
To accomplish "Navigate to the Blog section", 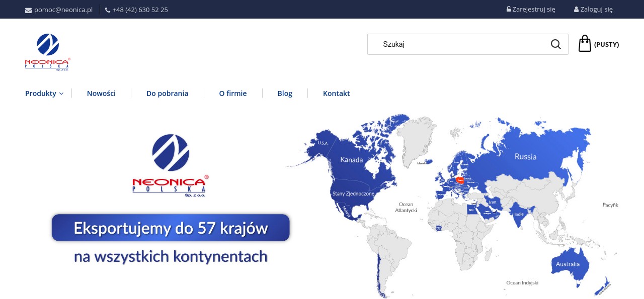I will point(285,93).
